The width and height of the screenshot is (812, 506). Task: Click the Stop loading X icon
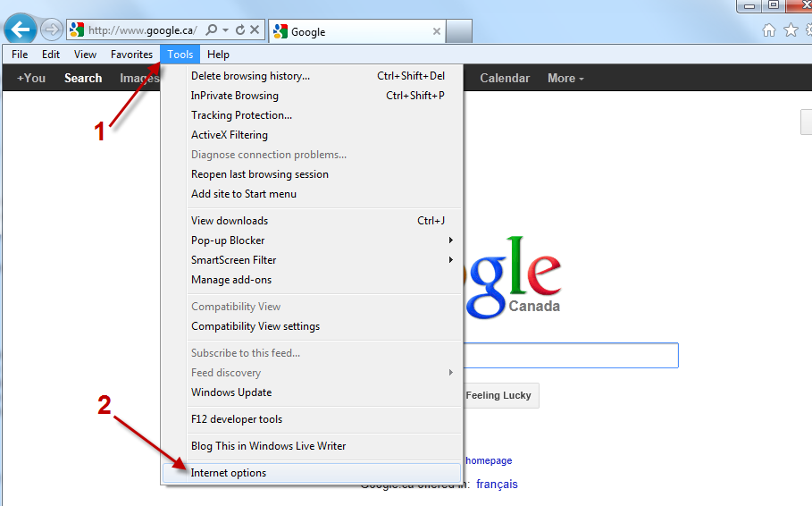point(255,30)
